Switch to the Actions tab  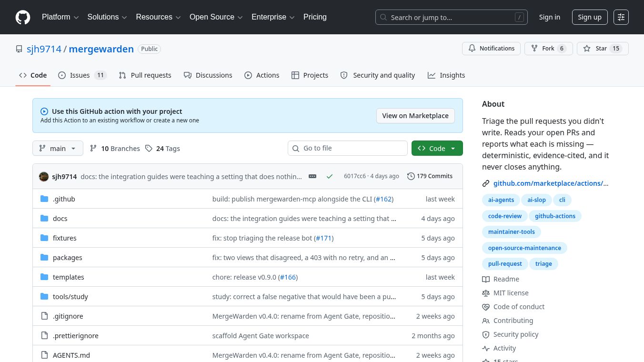262,75
